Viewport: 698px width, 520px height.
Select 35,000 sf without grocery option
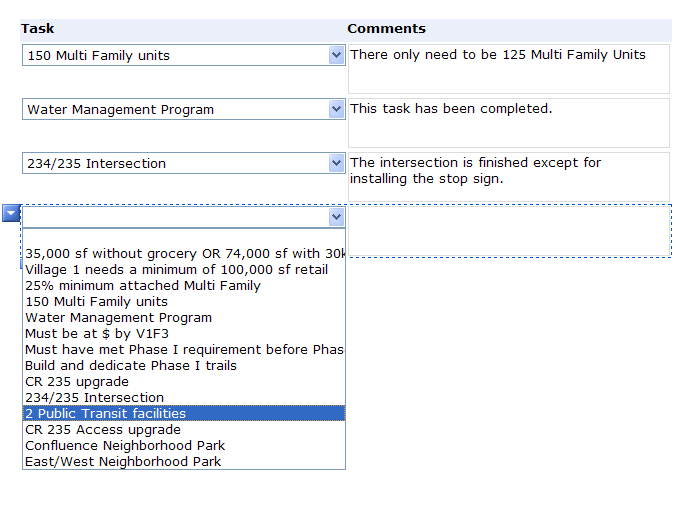point(184,253)
